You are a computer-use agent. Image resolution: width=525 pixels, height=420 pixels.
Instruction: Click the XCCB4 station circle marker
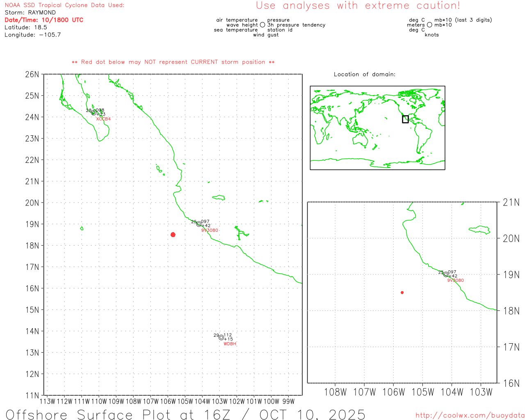pos(94,112)
